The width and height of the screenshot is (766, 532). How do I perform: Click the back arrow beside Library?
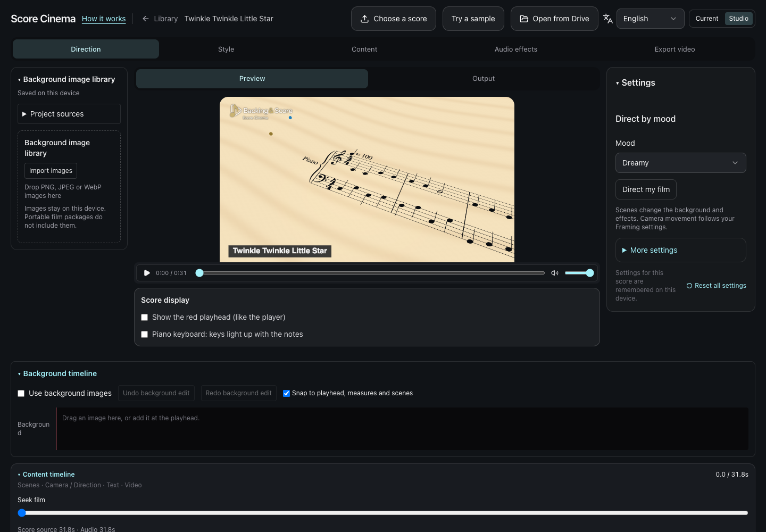145,19
